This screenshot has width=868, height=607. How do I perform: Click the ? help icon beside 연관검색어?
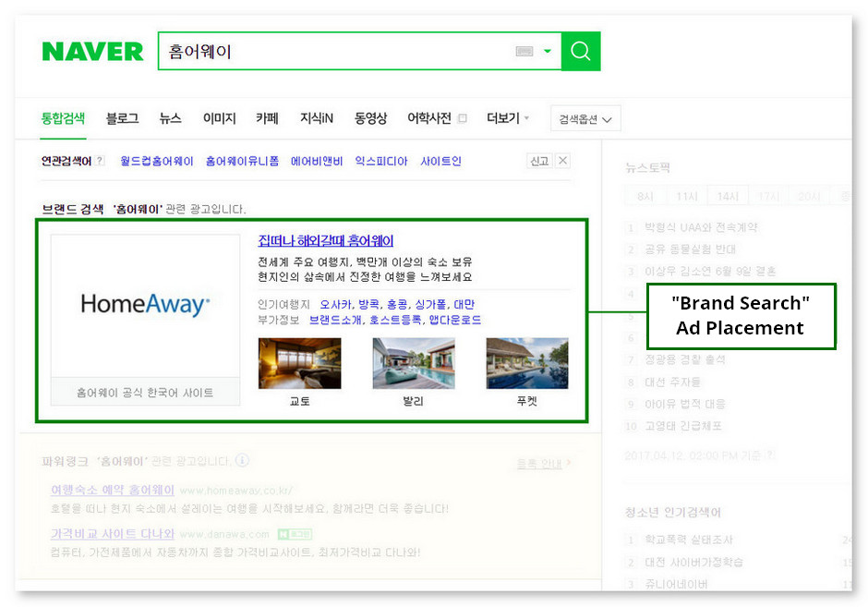99,161
